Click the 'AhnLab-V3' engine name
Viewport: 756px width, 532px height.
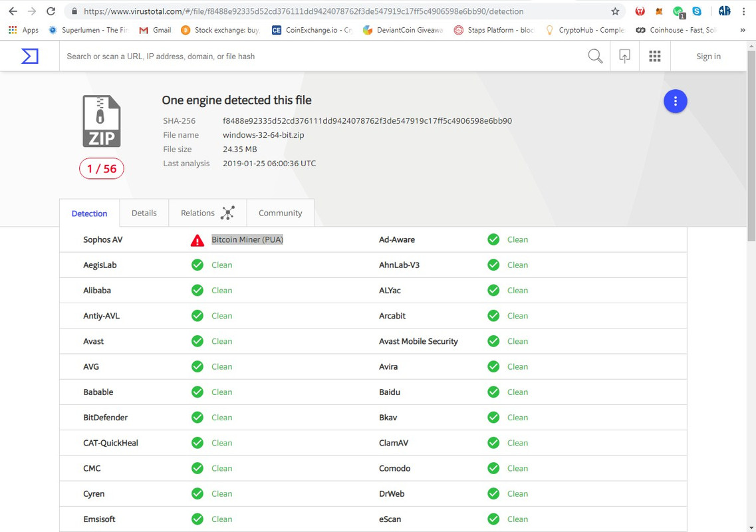399,265
